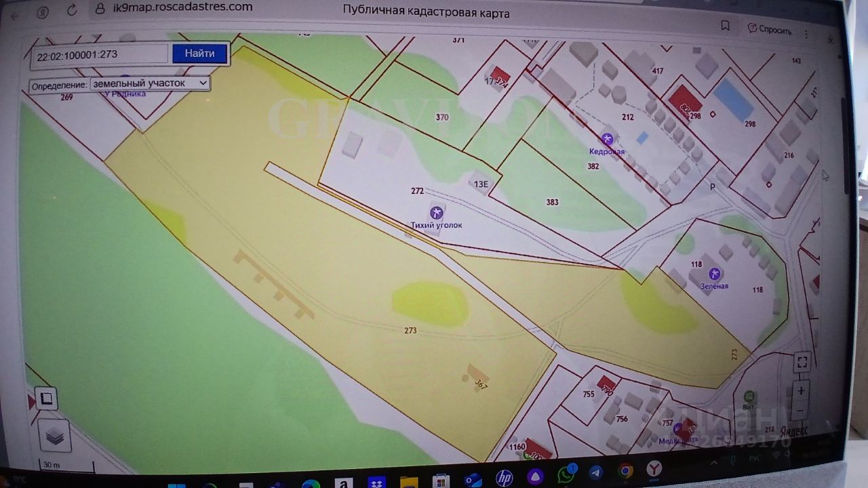Click parcel label 216 on the map
The width and height of the screenshot is (868, 488).
pos(789,156)
